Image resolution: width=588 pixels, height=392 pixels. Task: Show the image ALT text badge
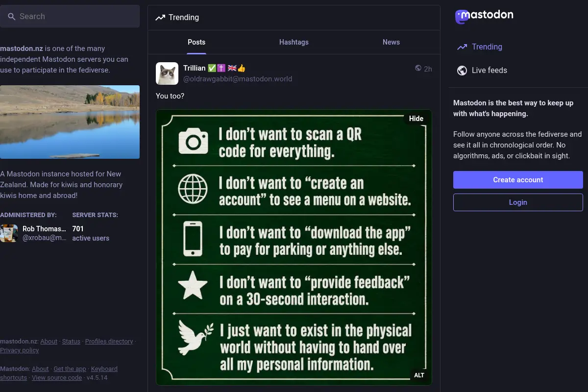click(419, 375)
